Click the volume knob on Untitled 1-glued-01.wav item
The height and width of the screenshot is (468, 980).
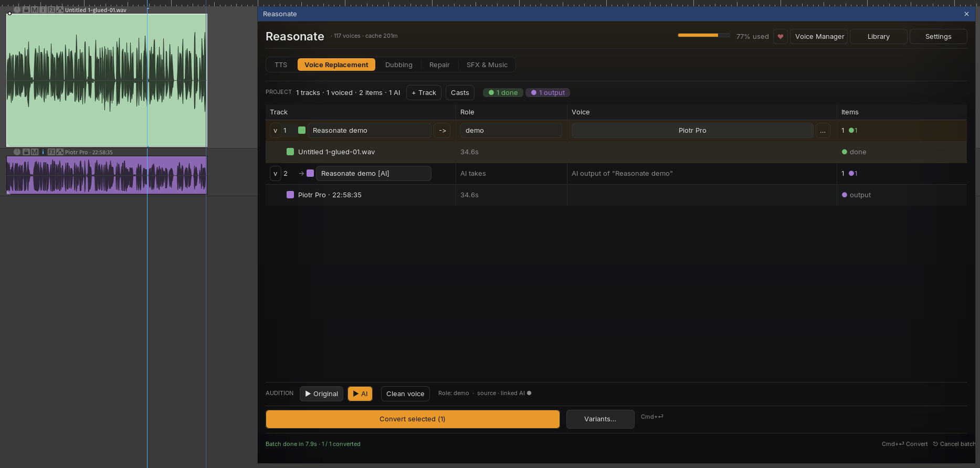pos(17,10)
